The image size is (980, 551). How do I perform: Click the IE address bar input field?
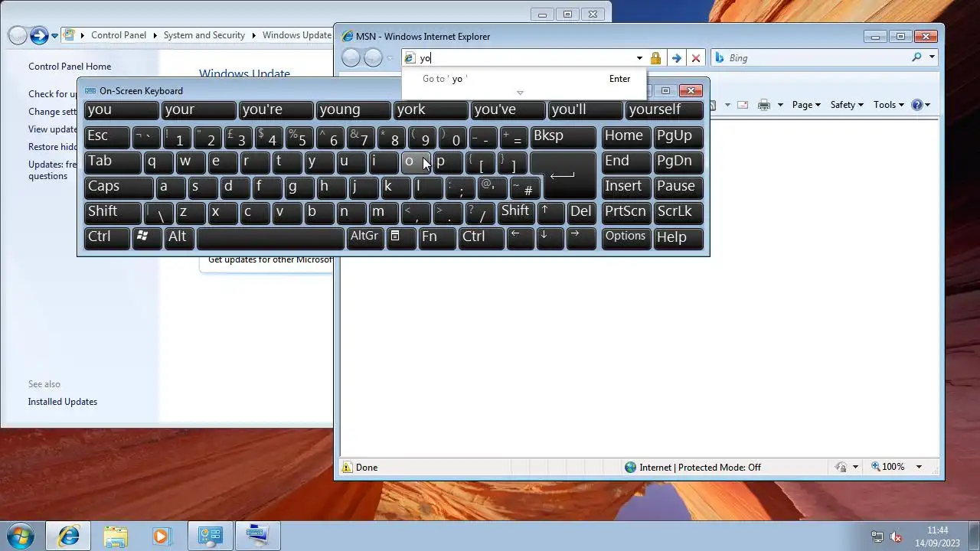524,58
